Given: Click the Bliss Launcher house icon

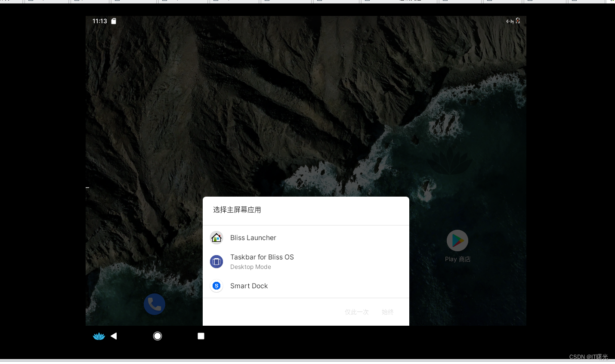Looking at the screenshot, I should 216,238.
